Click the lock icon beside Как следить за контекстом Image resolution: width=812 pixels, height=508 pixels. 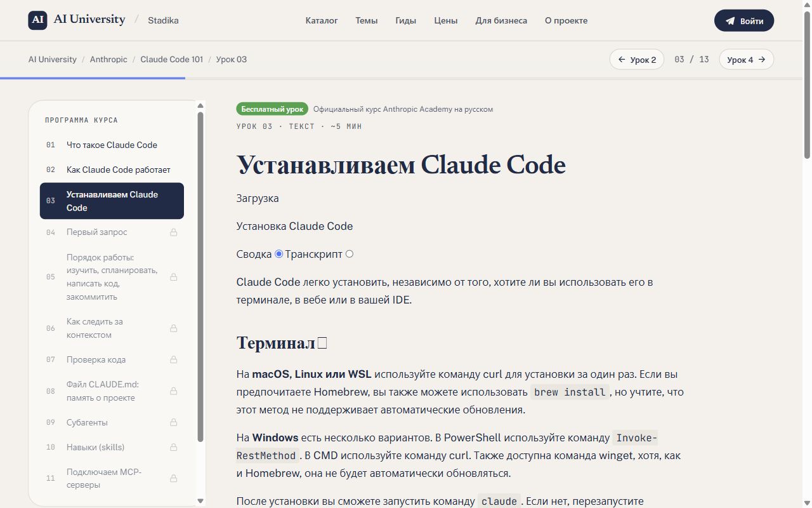(x=173, y=328)
